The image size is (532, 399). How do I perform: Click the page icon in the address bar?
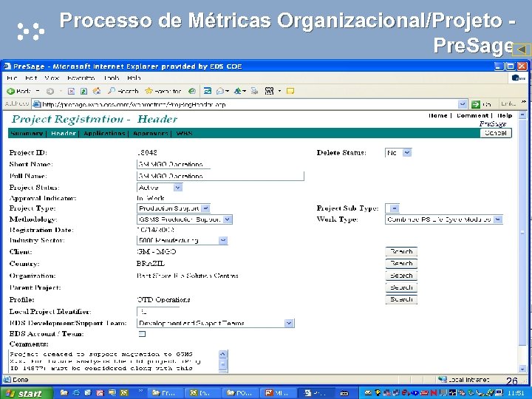point(37,104)
